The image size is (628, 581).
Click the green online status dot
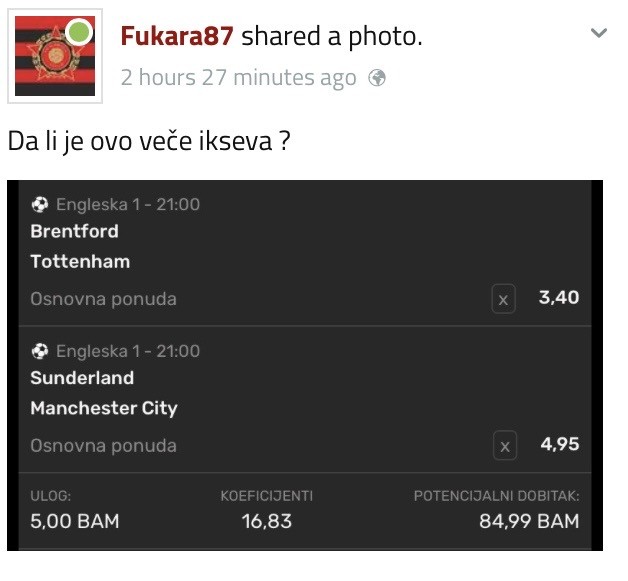(79, 32)
